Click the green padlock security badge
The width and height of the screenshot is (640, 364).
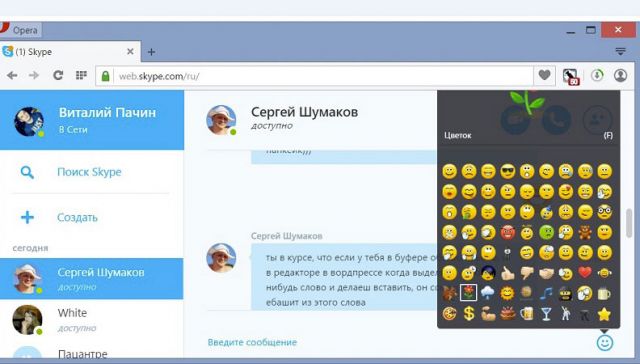tap(105, 76)
